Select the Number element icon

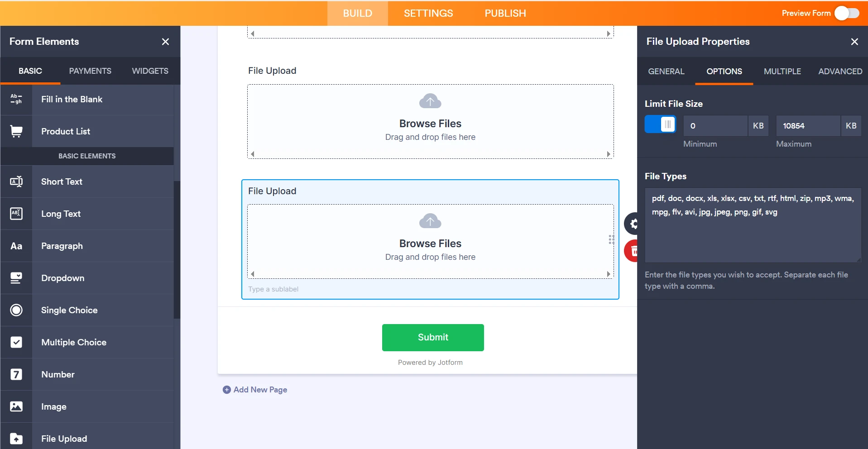point(16,374)
